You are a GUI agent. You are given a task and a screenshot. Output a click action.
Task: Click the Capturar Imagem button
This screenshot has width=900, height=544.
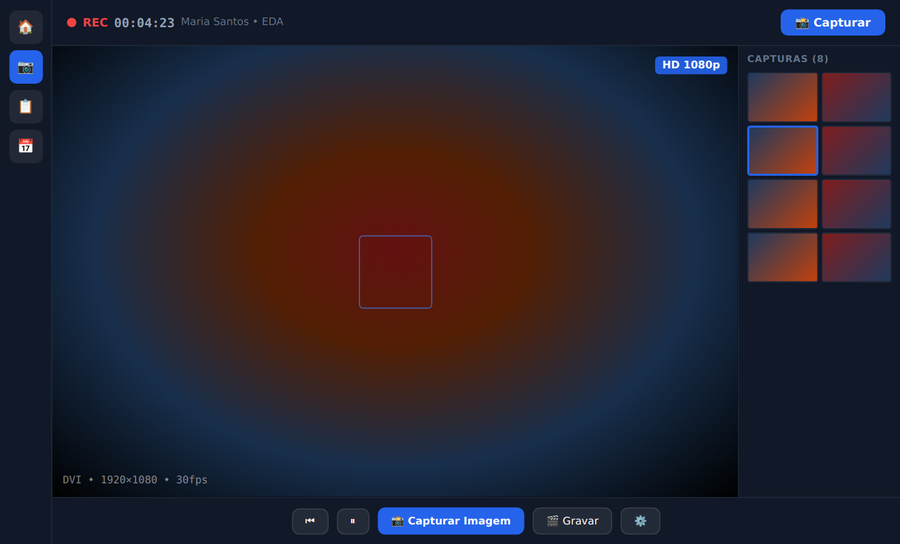point(451,521)
